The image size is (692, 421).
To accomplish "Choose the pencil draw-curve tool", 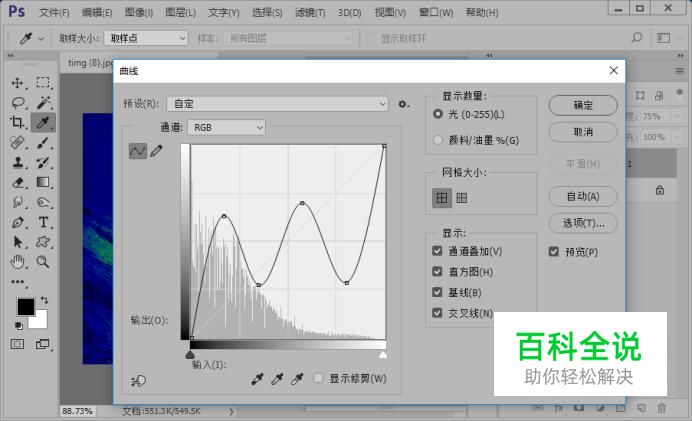I will tap(156, 151).
